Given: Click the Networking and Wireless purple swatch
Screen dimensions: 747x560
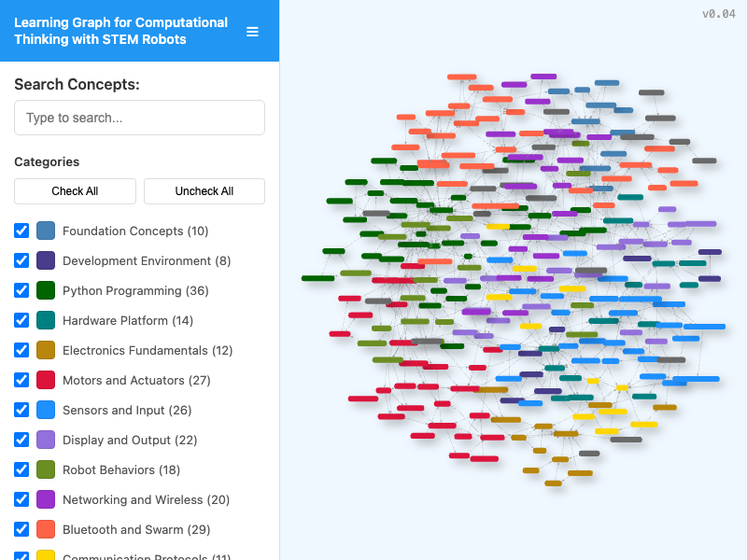Looking at the screenshot, I should [x=46, y=499].
